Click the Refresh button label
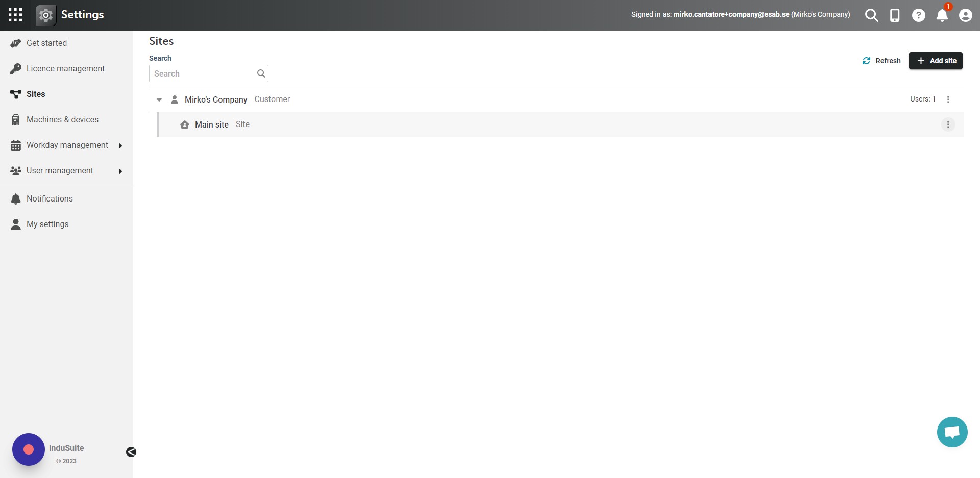980x478 pixels. (888, 61)
